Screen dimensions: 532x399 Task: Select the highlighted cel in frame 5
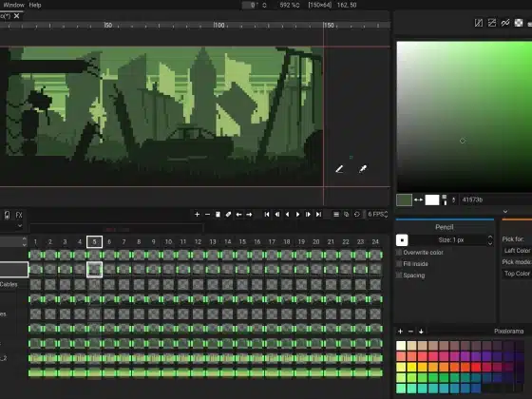pyautogui.click(x=94, y=270)
